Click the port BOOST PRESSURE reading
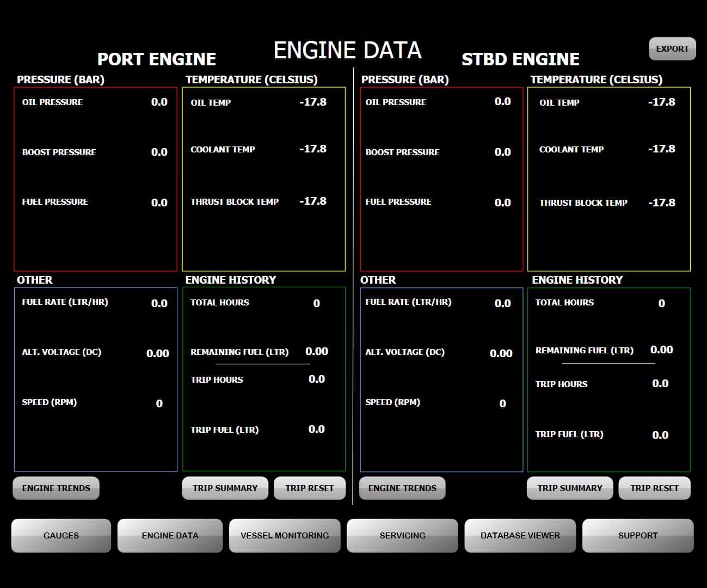The height and width of the screenshot is (588, 707). (159, 152)
